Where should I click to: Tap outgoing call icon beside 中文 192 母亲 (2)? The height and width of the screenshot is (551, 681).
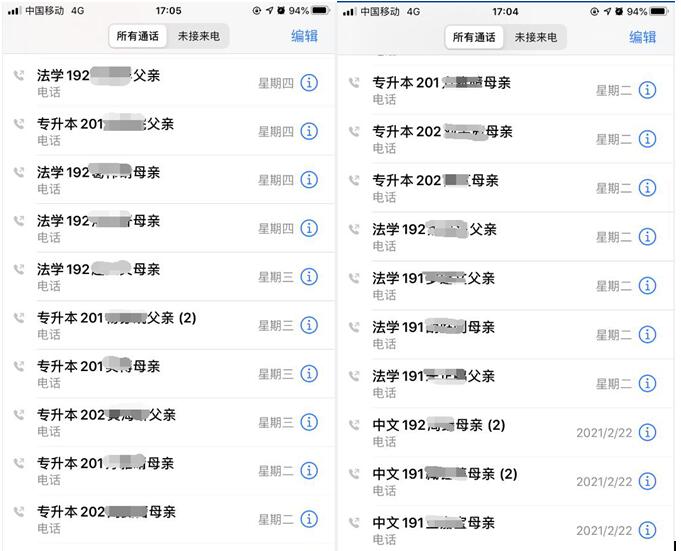(354, 425)
